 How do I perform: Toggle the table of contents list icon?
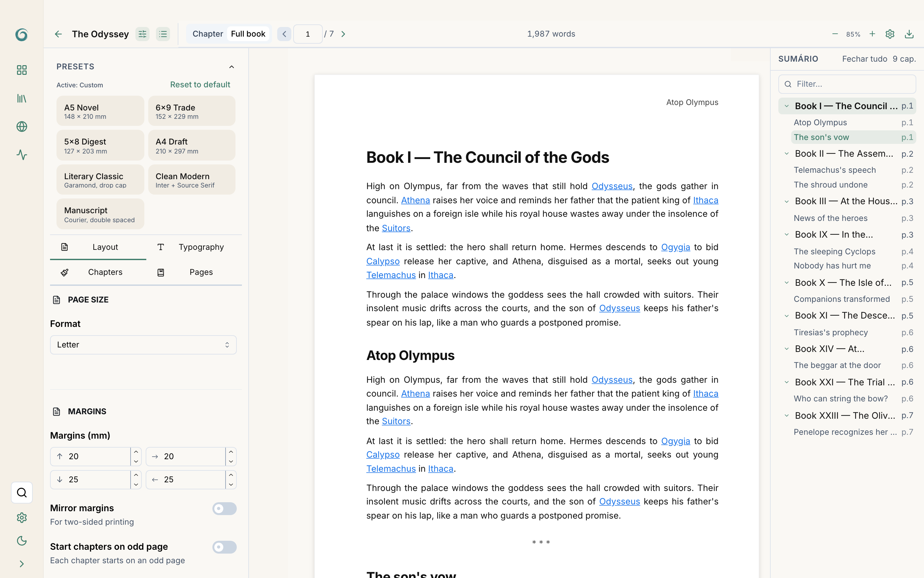pyautogui.click(x=163, y=34)
